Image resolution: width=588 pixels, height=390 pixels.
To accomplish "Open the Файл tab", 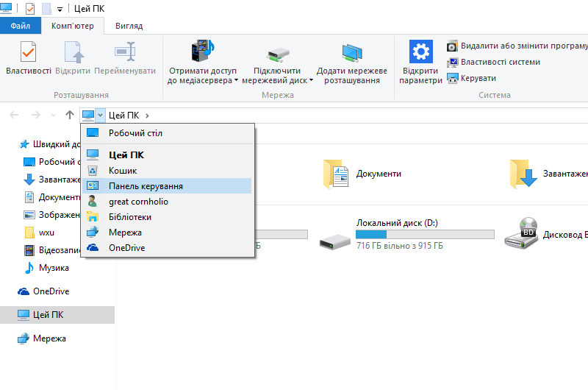I will (21, 26).
